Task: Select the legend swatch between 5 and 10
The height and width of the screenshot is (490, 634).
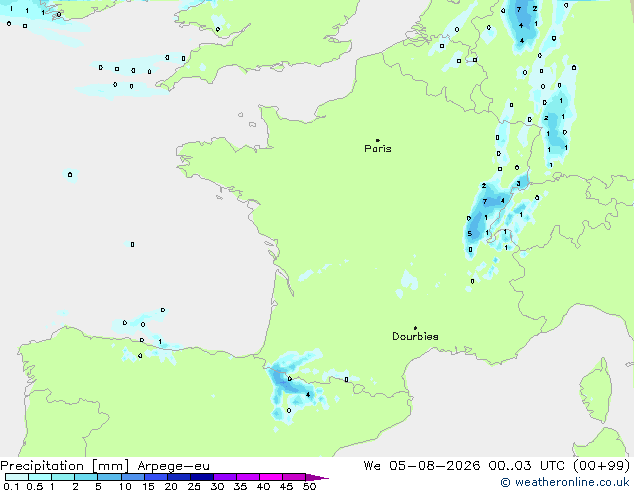Action: point(110,477)
